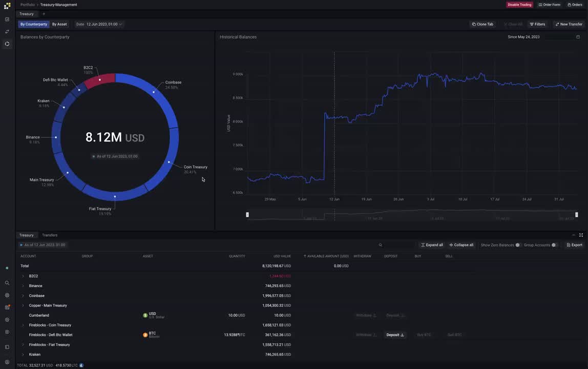Maximize the Treasury table panel
The width and height of the screenshot is (588, 369).
click(581, 235)
